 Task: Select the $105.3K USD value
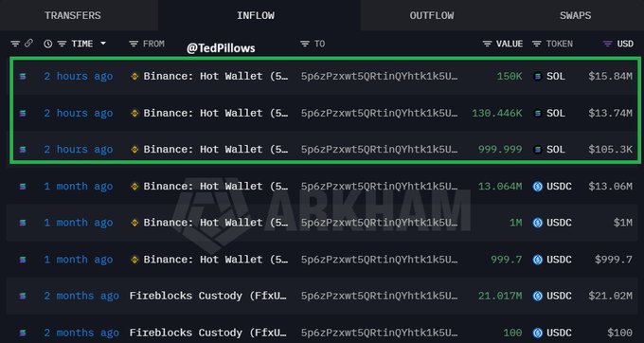tap(610, 150)
